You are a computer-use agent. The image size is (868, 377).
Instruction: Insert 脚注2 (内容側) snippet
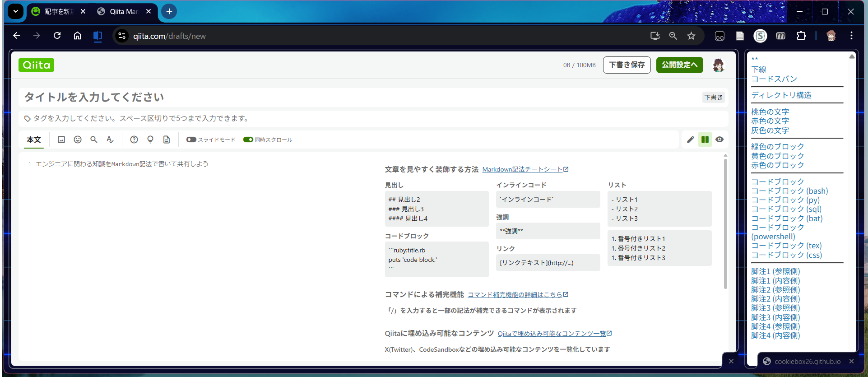click(x=775, y=299)
